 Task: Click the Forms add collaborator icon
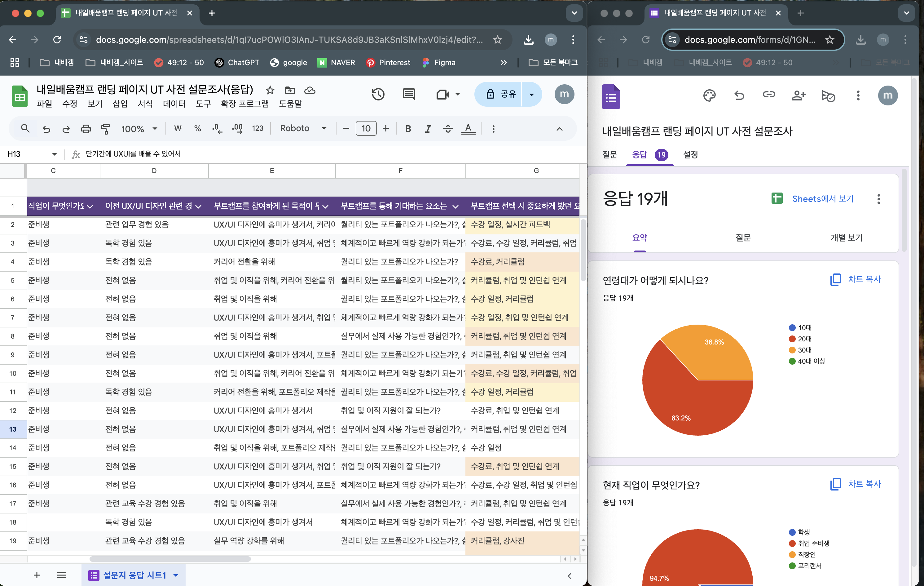click(x=798, y=95)
